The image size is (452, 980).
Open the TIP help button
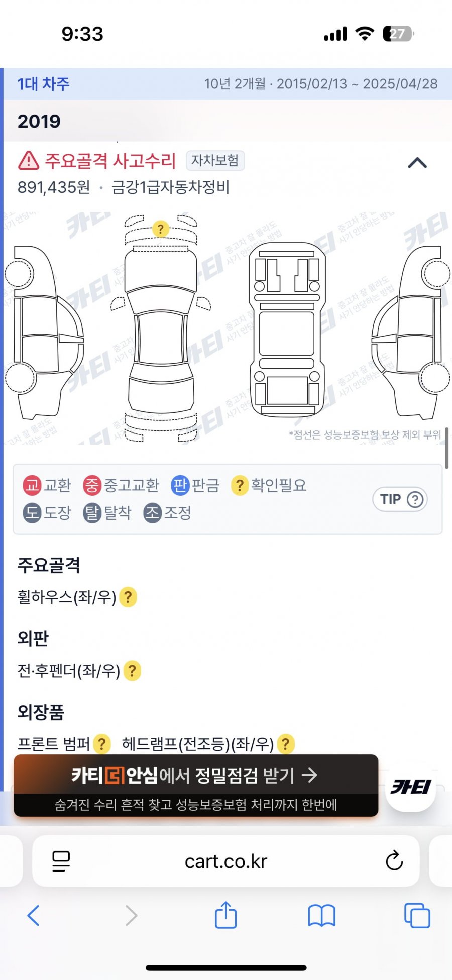tap(400, 499)
